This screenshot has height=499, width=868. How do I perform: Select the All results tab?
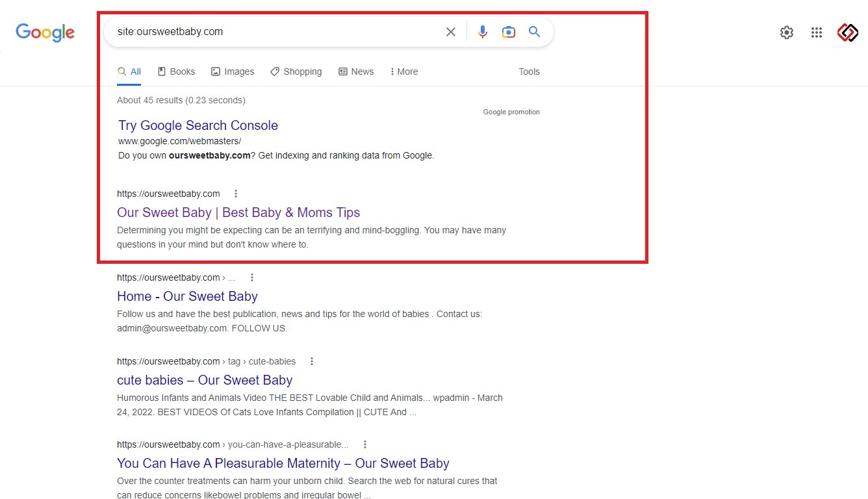coord(129,71)
